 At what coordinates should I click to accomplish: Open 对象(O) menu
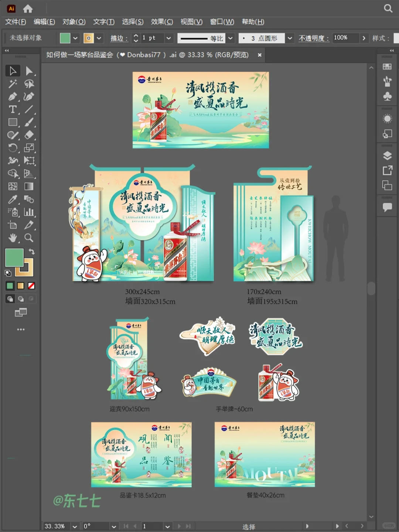coord(74,22)
